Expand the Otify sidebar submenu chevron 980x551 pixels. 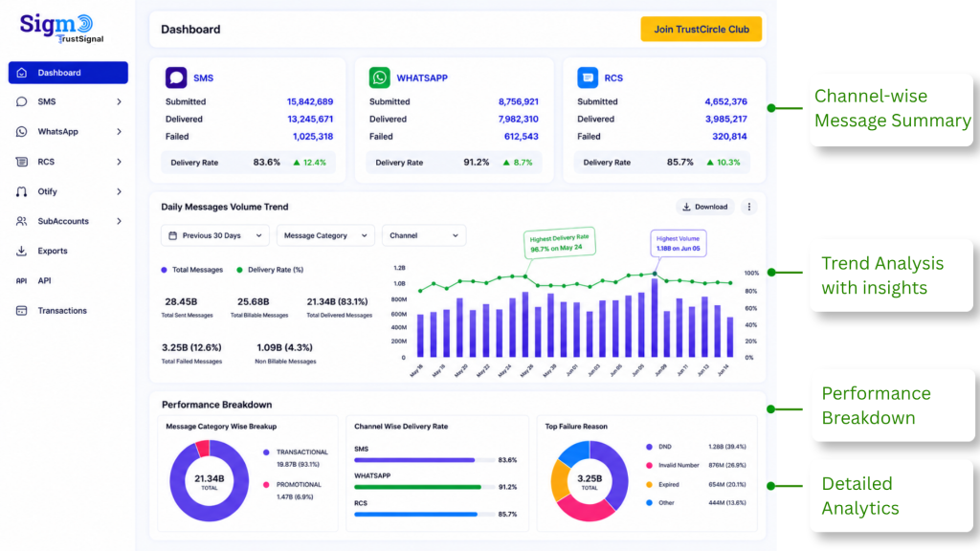pyautogui.click(x=119, y=191)
